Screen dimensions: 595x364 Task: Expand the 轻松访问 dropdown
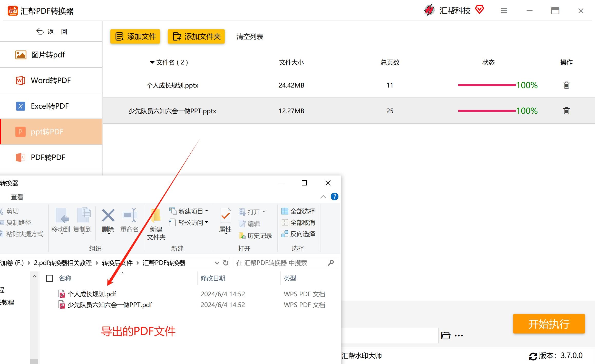point(207,222)
